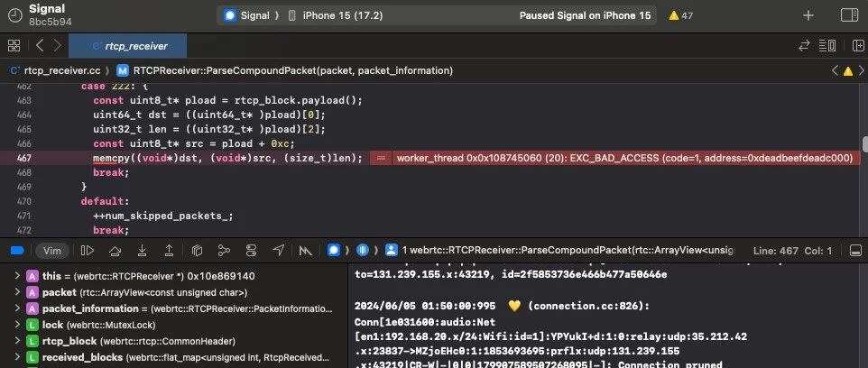The image size is (868, 368).
Task: Expand the 'received_blocks' variable
Action: click(x=17, y=357)
